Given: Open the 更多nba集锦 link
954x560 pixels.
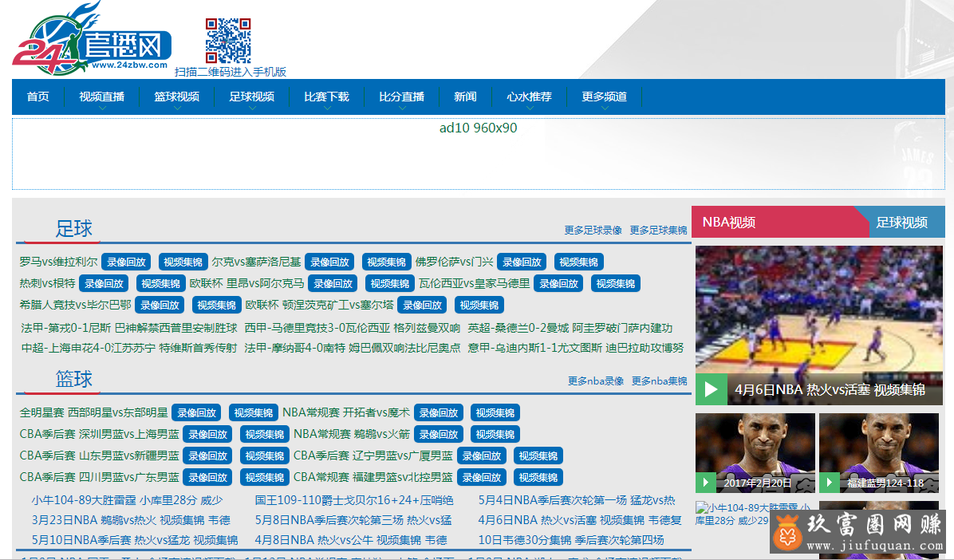Looking at the screenshot, I should point(660,381).
